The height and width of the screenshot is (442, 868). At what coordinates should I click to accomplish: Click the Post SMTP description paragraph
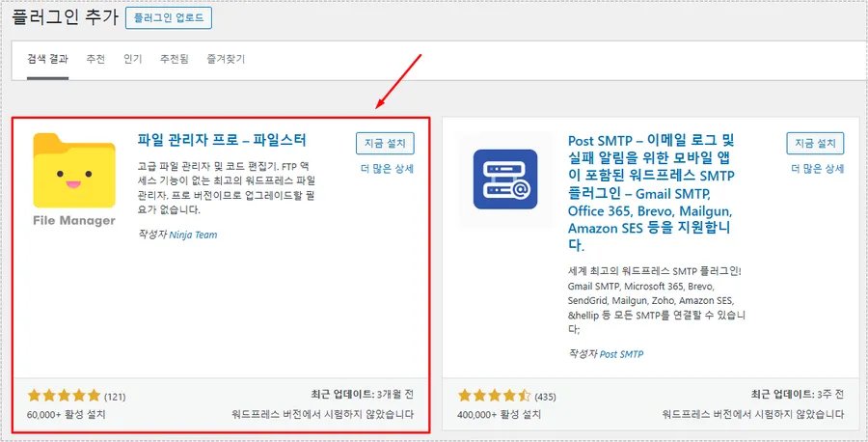[x=657, y=299]
